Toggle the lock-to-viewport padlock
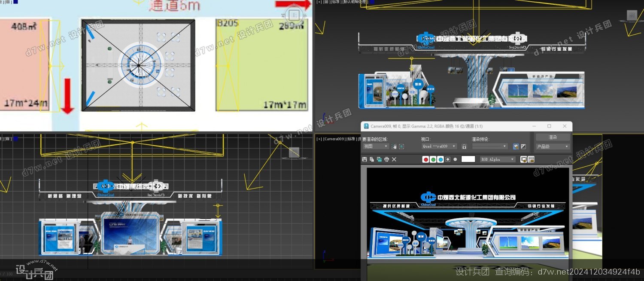 tap(464, 147)
